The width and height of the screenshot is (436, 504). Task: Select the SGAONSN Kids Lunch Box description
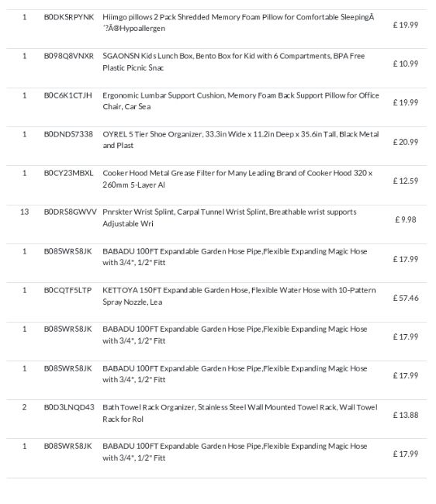(234, 62)
